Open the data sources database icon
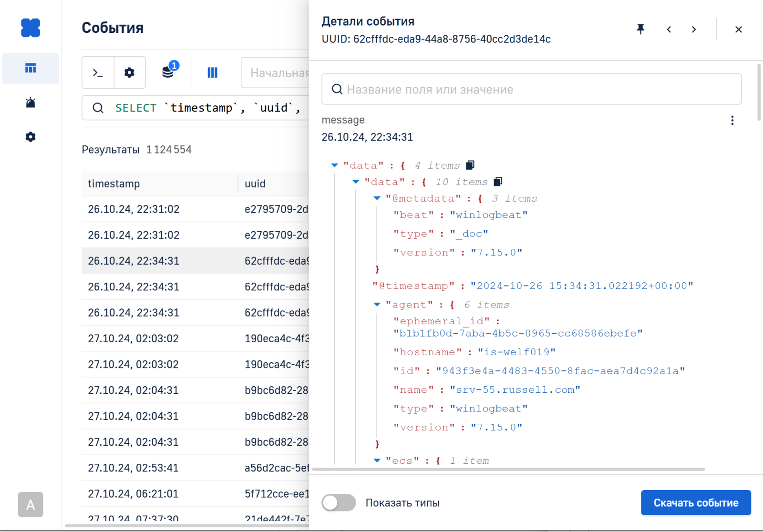Screen dimensions: 763x532 (168, 72)
